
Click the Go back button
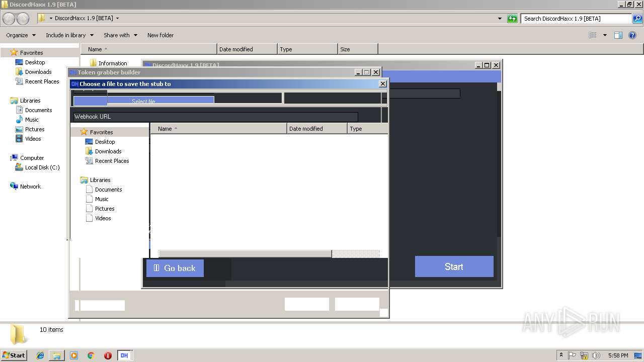click(x=175, y=268)
